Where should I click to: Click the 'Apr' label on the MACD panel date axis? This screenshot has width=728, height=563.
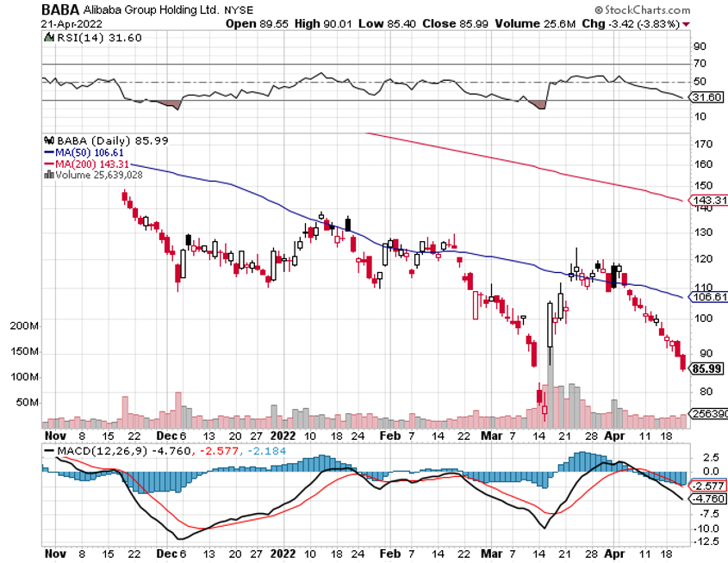coord(614,554)
